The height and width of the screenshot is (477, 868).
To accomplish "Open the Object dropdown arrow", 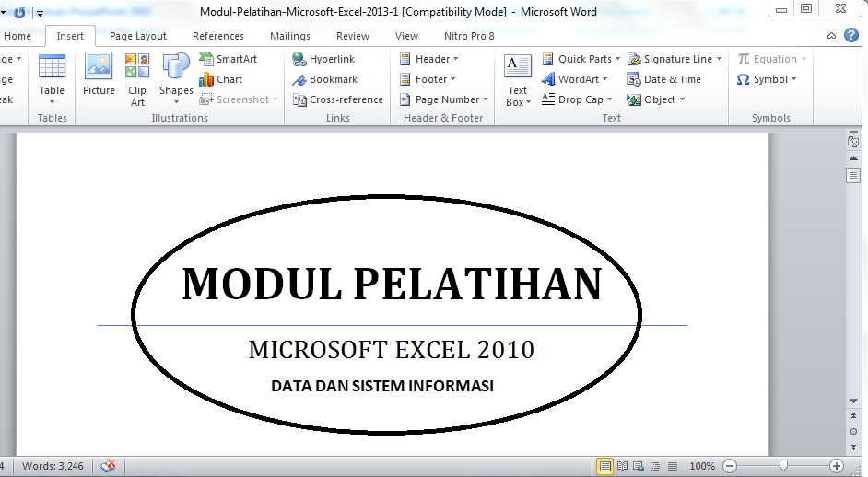I will click(x=682, y=99).
